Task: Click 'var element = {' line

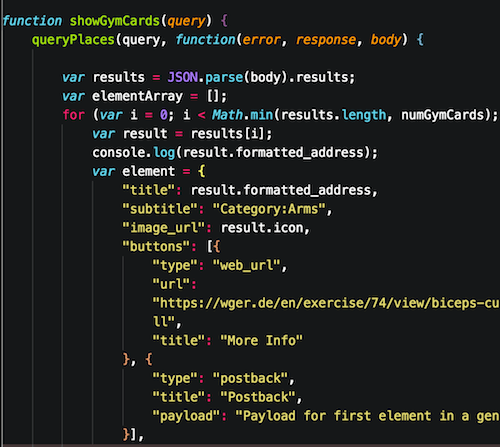Action: coord(149,171)
